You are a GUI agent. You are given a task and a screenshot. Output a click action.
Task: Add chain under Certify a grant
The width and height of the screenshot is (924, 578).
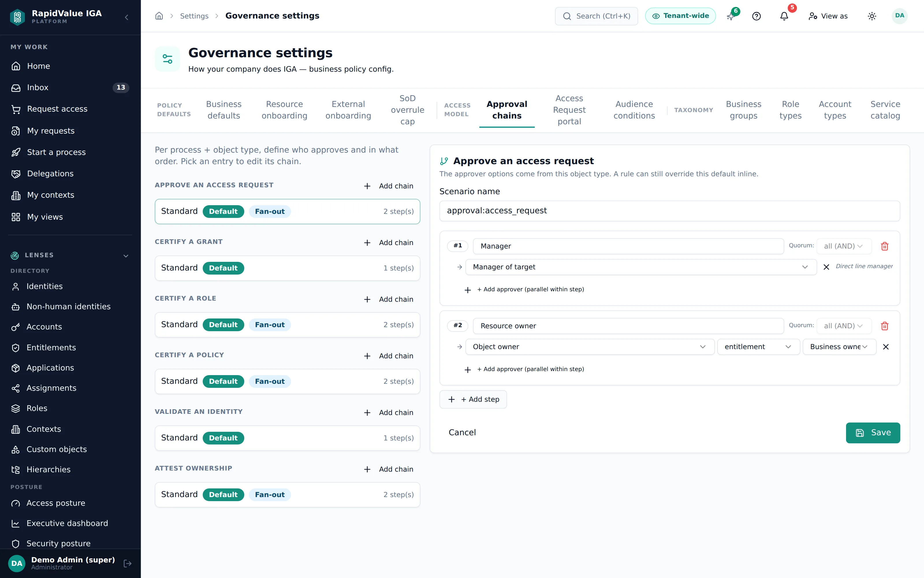[x=389, y=243]
